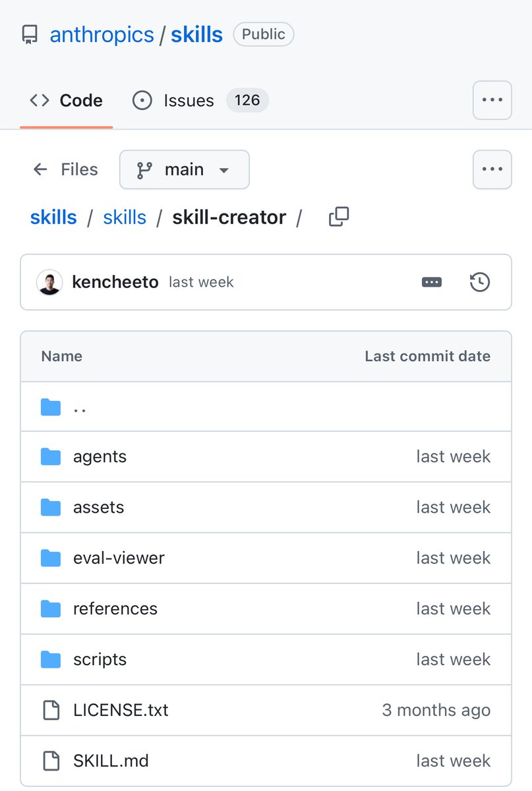Switch to the Issues tab
The width and height of the screenshot is (532, 791).
click(x=189, y=100)
